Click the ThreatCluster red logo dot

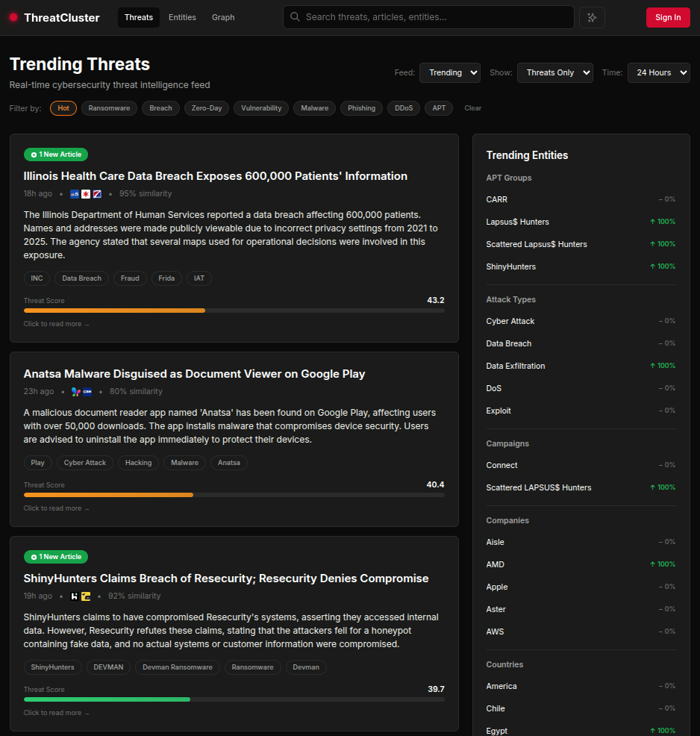pyautogui.click(x=13, y=17)
